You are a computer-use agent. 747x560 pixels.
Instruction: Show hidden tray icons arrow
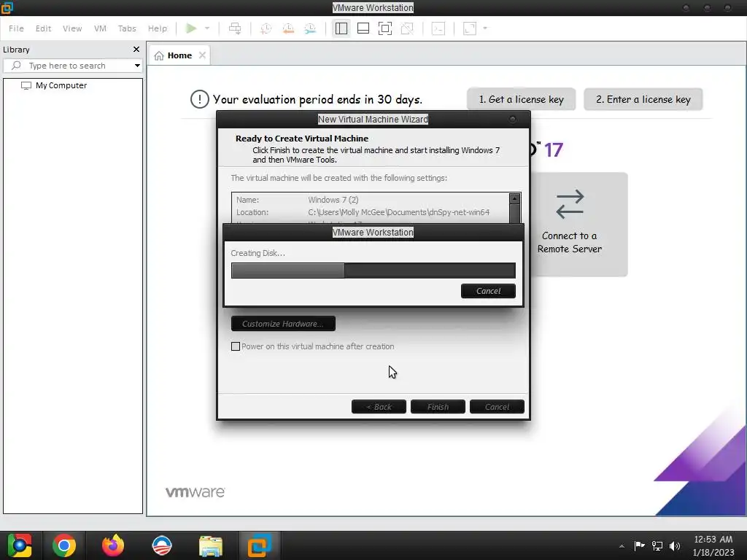(622, 546)
